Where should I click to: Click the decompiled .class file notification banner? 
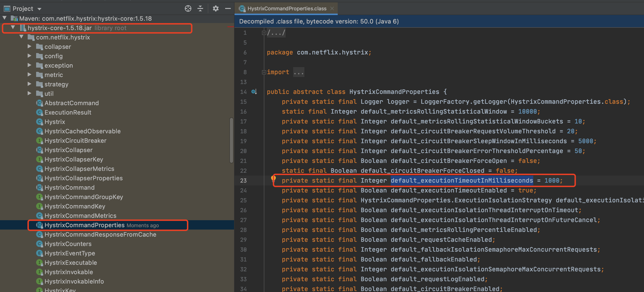pos(439,21)
